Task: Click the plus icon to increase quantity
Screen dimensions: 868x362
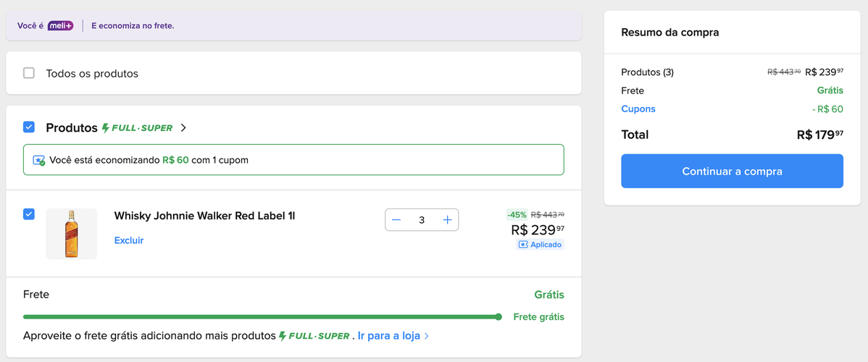Action: tap(447, 220)
